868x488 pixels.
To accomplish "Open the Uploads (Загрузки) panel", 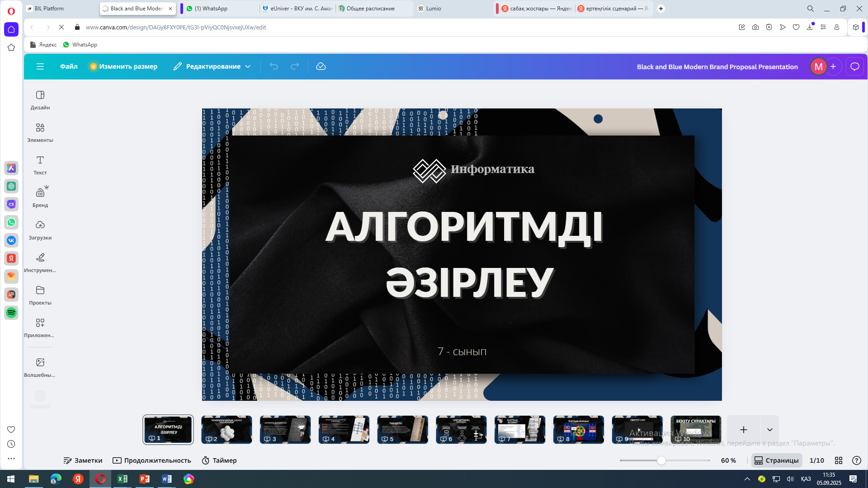I will click(x=40, y=230).
